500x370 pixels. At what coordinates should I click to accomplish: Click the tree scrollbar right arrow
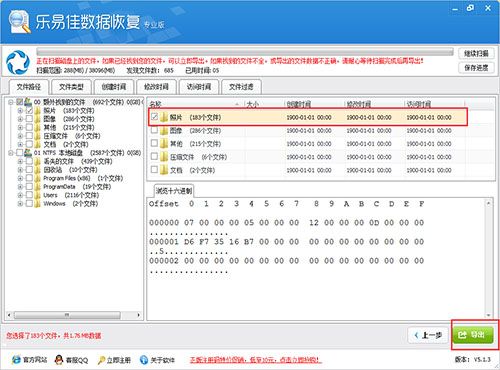coord(139,315)
